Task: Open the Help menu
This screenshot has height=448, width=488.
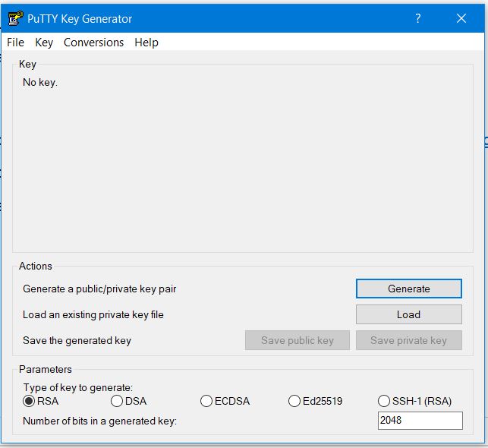Action: pos(146,43)
